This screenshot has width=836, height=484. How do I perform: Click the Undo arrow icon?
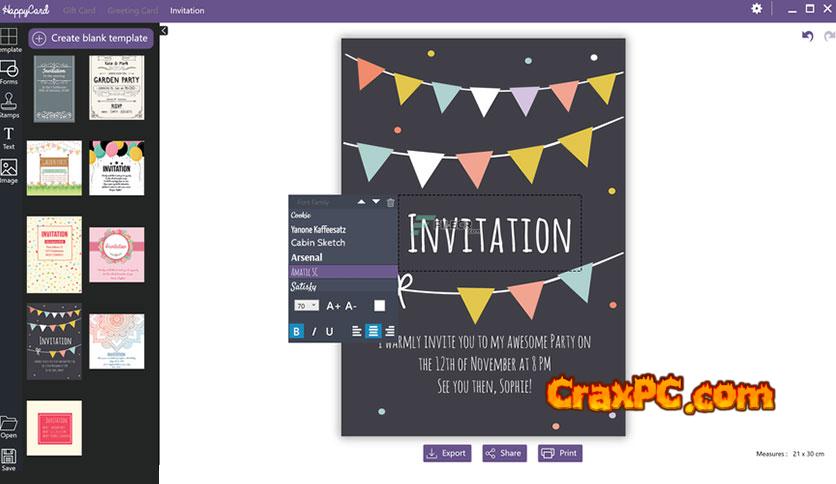[x=808, y=36]
